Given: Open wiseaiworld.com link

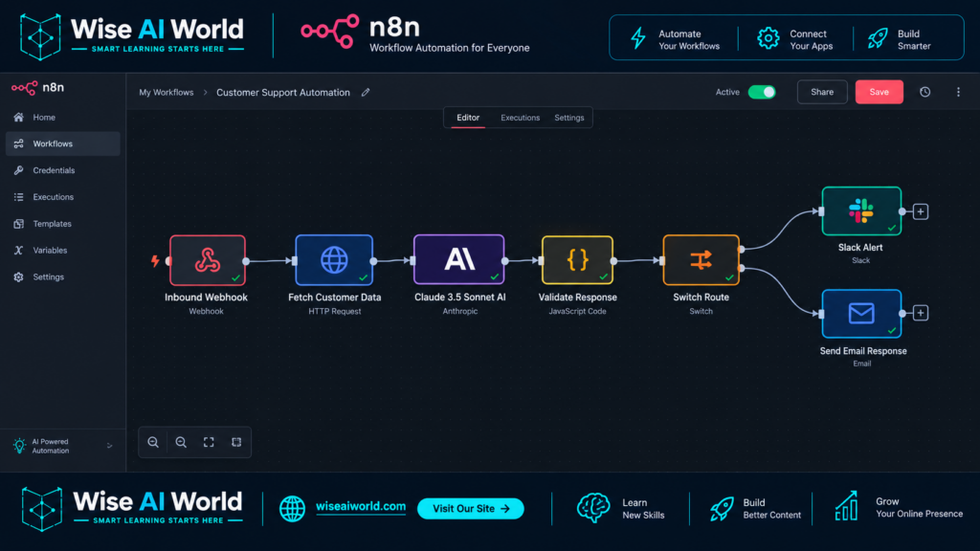Looking at the screenshot, I should tap(361, 507).
